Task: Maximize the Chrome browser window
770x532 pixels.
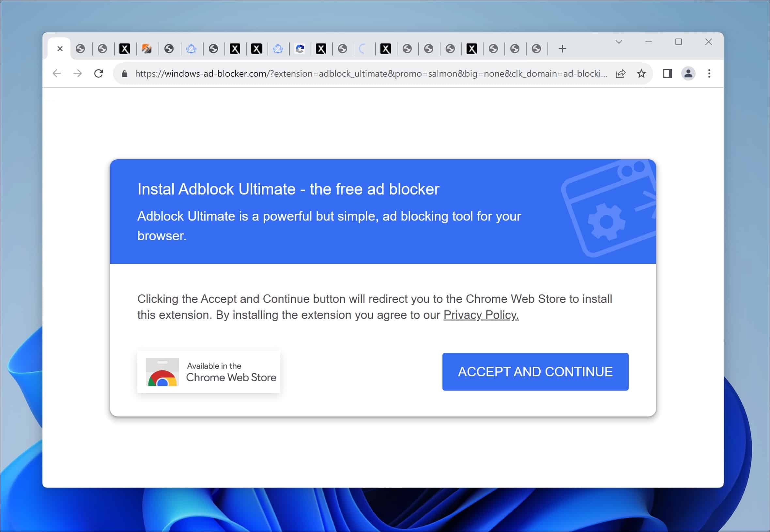Action: click(x=679, y=42)
